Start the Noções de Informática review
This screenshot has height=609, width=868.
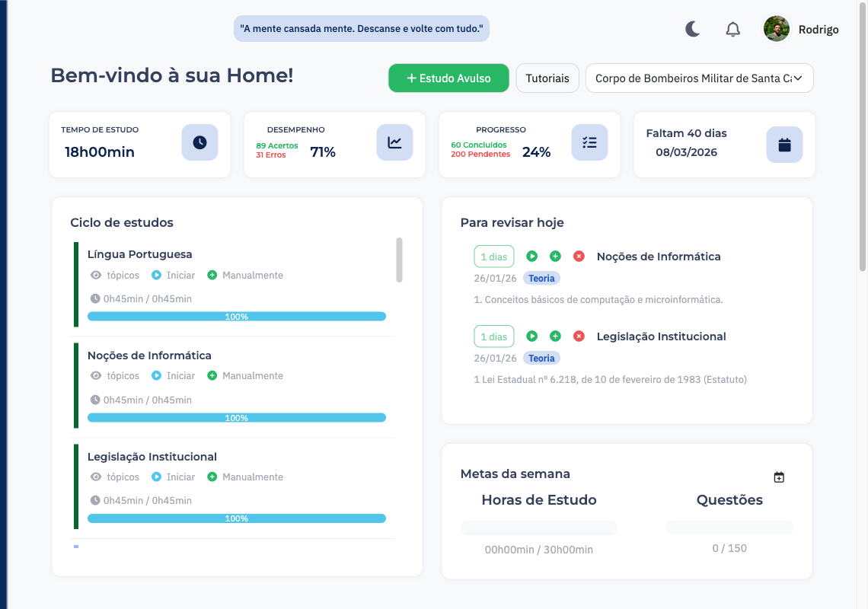[x=532, y=257]
